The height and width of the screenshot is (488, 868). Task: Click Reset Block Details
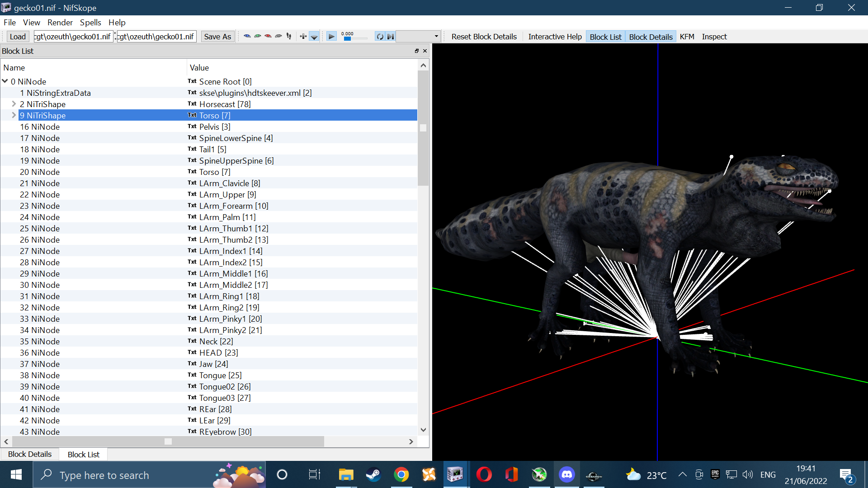[484, 37]
